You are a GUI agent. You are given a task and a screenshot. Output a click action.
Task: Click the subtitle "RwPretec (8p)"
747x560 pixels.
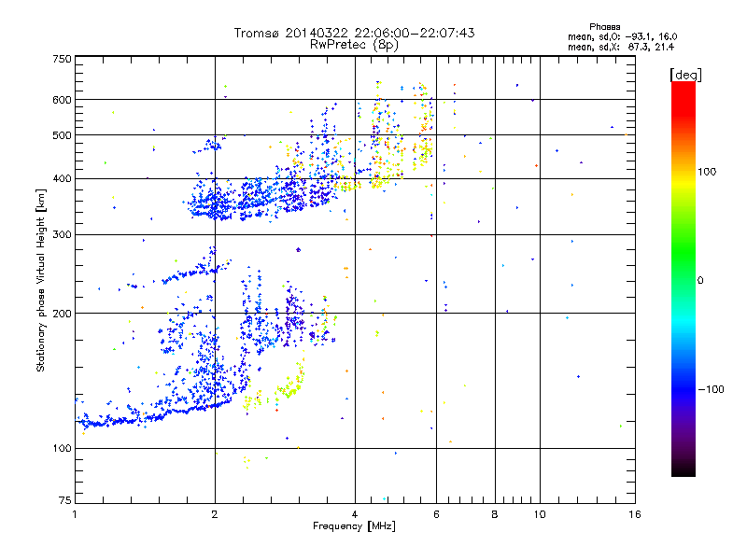354,45
